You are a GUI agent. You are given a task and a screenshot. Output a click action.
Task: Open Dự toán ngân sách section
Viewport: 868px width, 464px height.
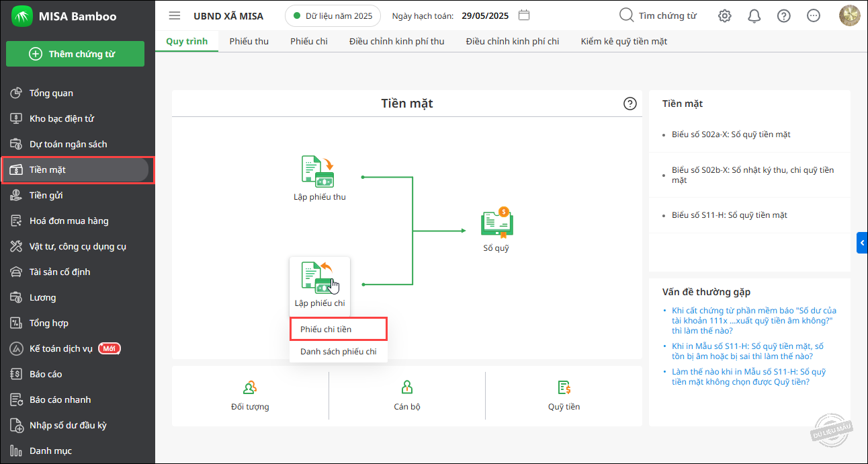77,144
